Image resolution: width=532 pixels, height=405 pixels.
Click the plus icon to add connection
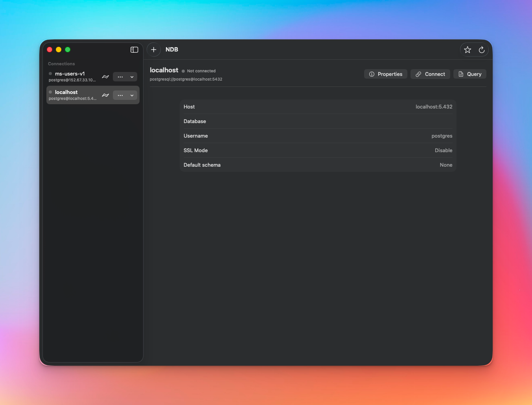[154, 50]
